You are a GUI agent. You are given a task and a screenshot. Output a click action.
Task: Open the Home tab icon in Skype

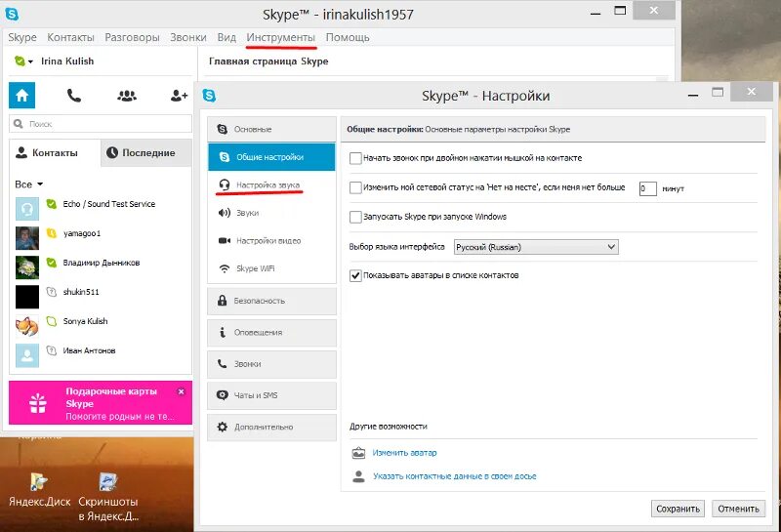[x=21, y=95]
